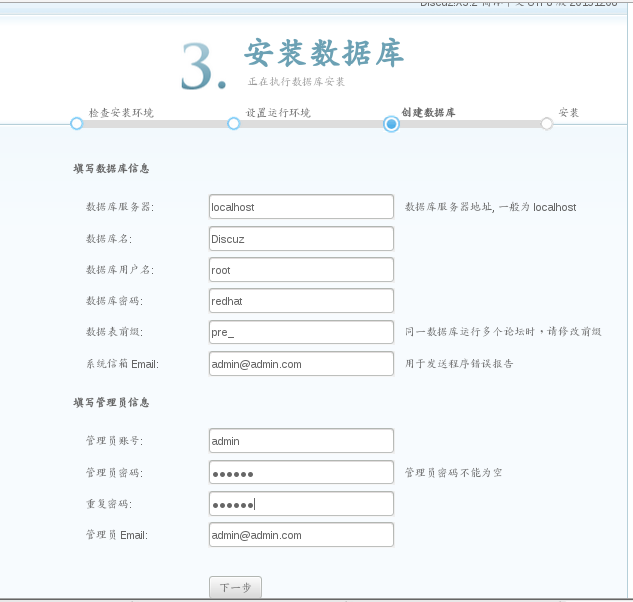Screen dimensions: 633x602
Task: Focus the 数据库名 field containing Discuz
Action: click(x=301, y=239)
